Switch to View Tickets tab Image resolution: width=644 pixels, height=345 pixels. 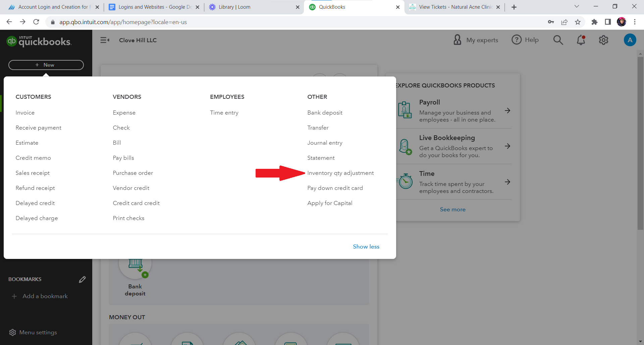454,7
